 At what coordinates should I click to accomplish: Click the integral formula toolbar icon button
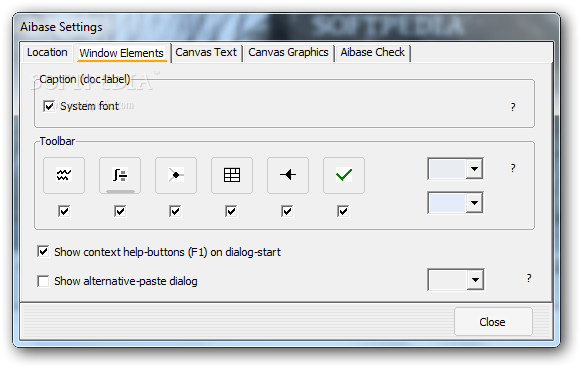pos(120,175)
